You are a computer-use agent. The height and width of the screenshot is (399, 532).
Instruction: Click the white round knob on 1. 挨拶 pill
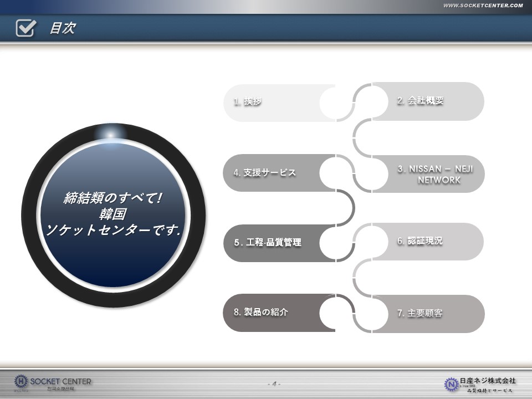point(336,103)
